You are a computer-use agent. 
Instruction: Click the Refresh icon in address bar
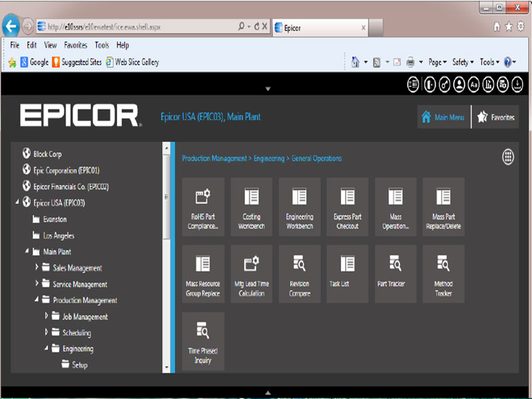(x=257, y=26)
